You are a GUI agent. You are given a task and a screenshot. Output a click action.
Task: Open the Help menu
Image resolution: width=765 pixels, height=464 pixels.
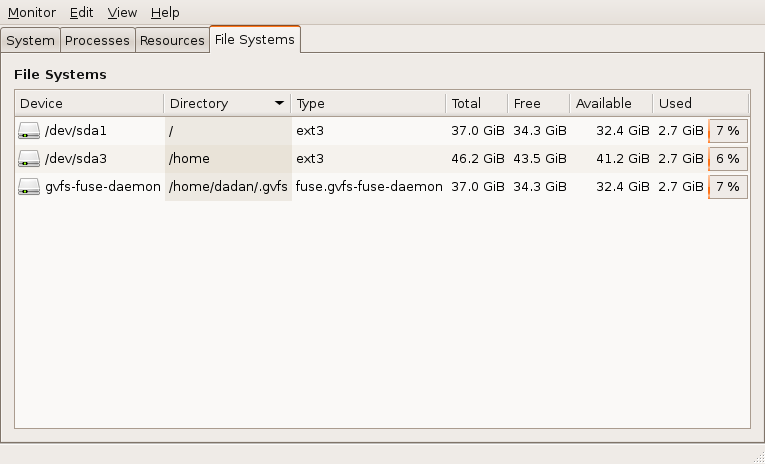(x=165, y=13)
